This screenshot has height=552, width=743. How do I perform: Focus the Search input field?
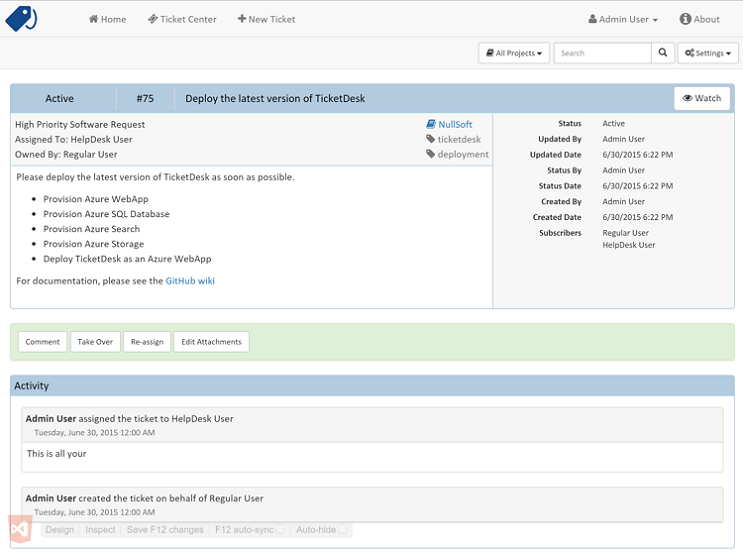coord(603,53)
